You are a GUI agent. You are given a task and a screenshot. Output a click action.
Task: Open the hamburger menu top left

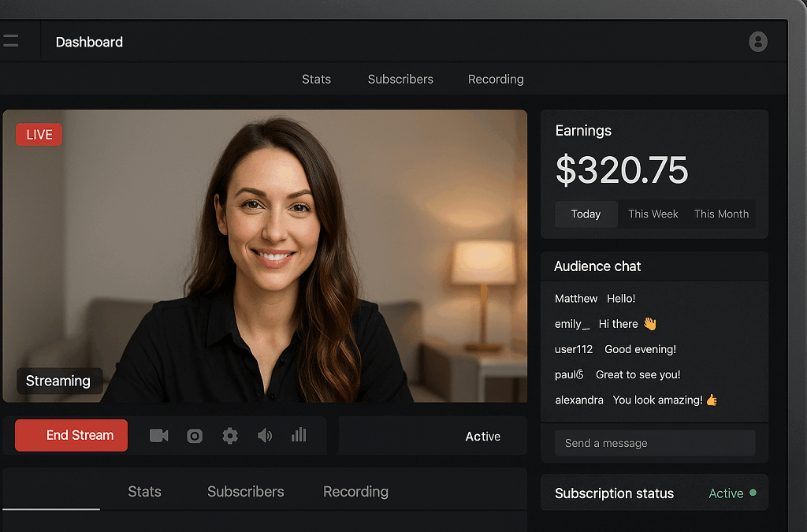[x=11, y=40]
